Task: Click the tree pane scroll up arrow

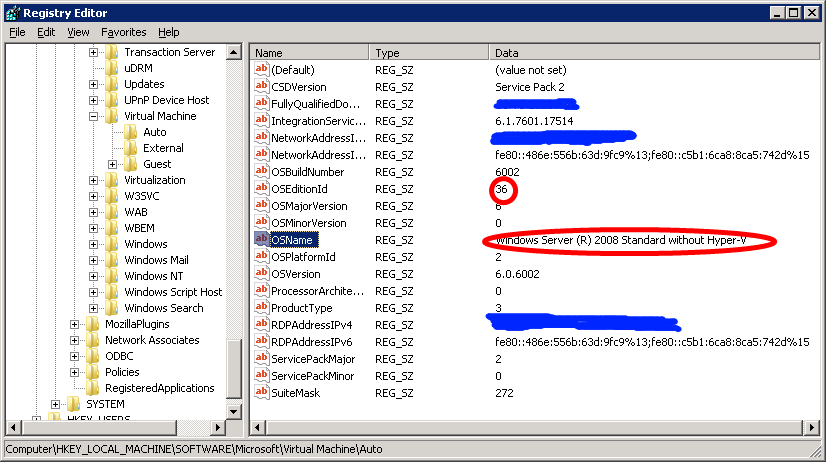Action: 234,52
